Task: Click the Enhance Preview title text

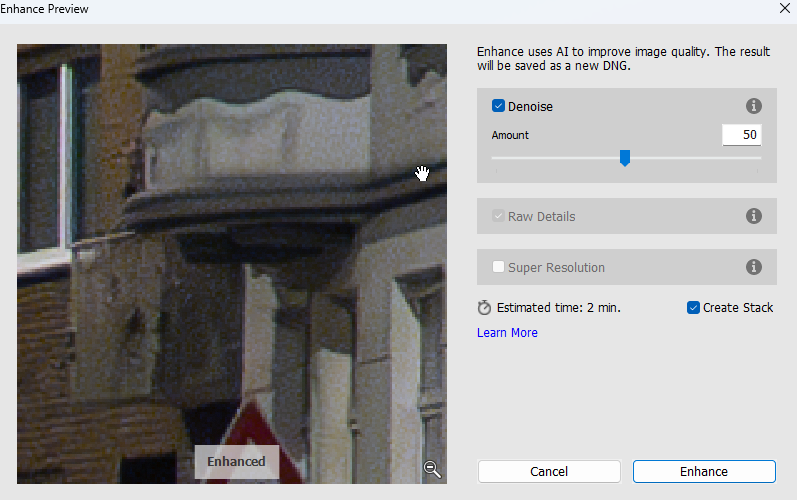Action: pyautogui.click(x=44, y=9)
